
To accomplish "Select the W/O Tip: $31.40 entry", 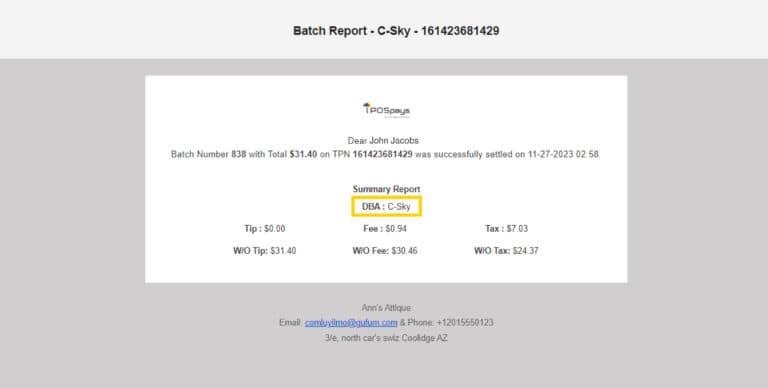I will point(264,251).
